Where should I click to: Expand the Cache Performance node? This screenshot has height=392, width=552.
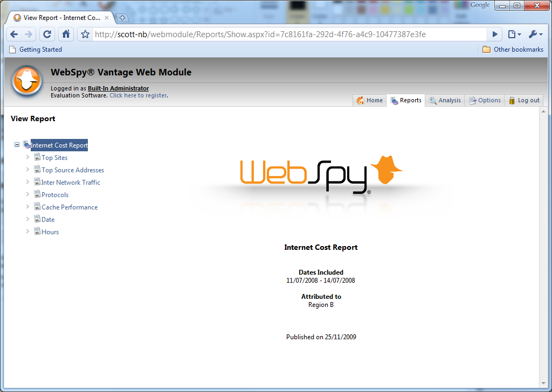pos(27,206)
